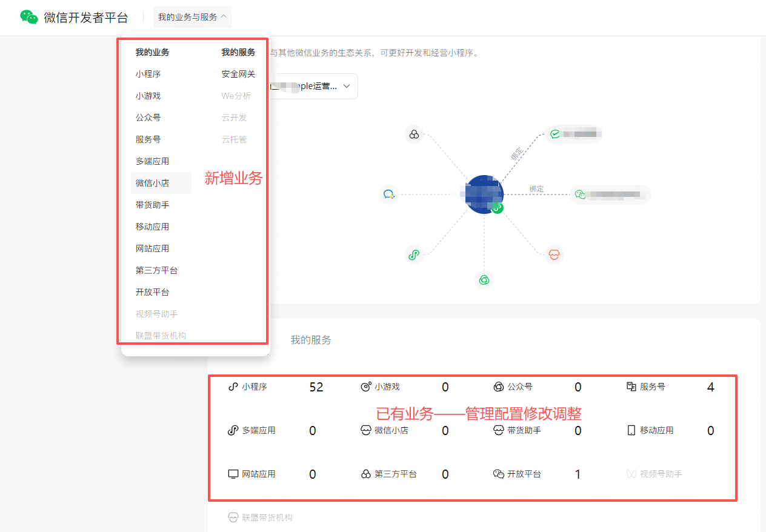Click the red shop node icon in graph

(554, 254)
